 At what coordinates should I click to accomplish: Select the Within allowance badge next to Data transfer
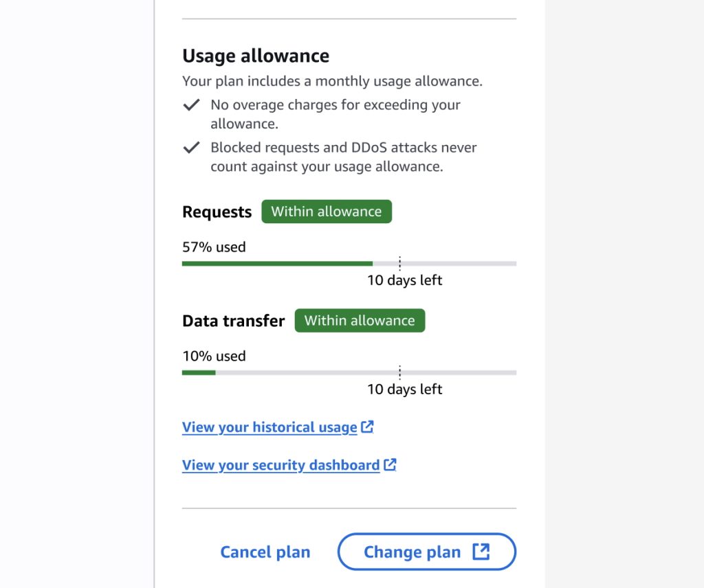(x=360, y=320)
